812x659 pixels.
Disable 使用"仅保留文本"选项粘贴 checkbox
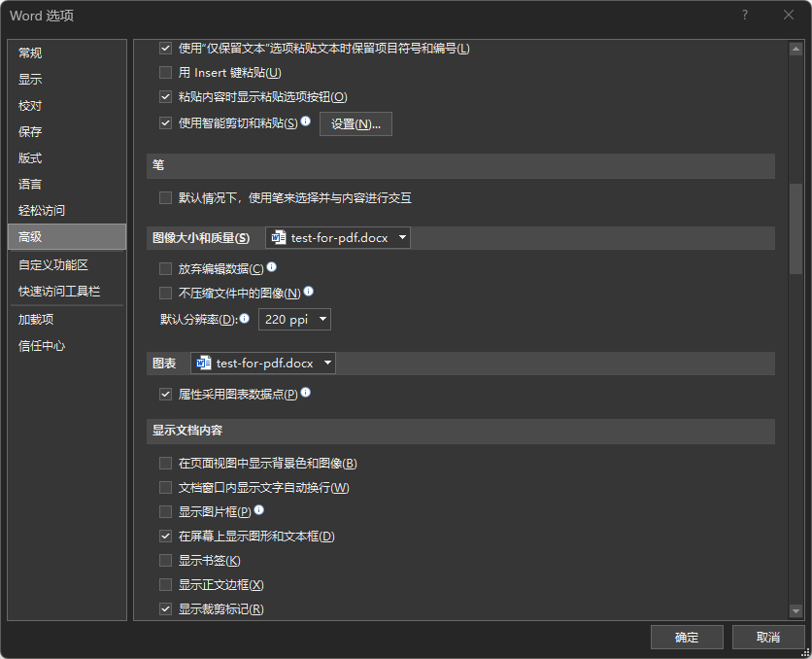(x=165, y=49)
